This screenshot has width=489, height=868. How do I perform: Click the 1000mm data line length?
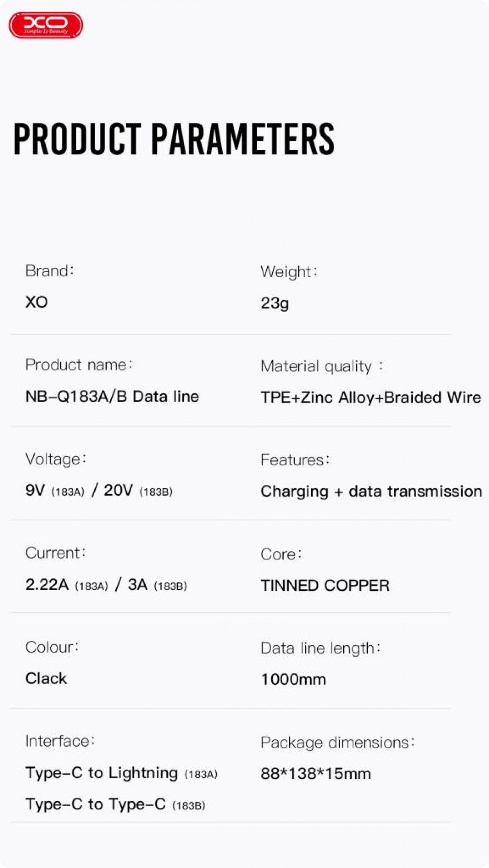(x=293, y=680)
